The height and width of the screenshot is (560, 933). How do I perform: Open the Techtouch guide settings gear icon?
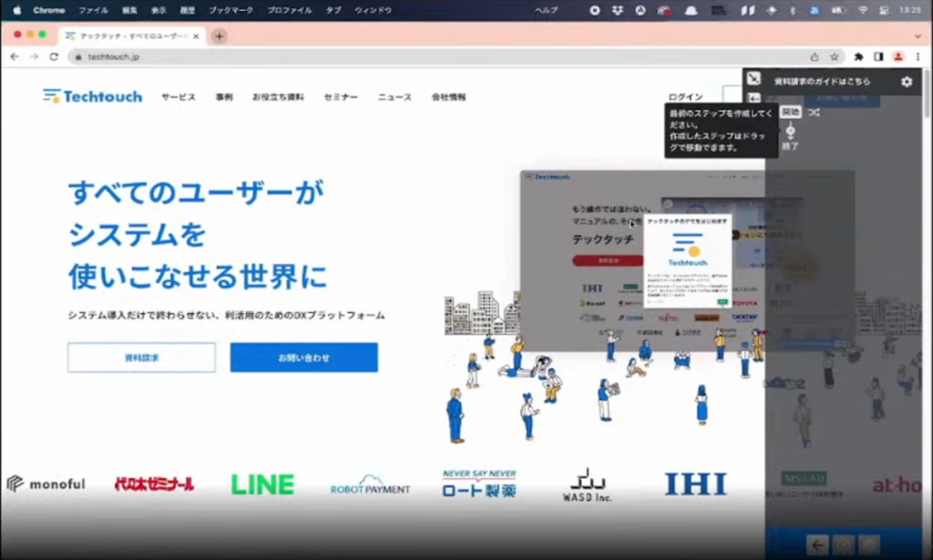(907, 82)
